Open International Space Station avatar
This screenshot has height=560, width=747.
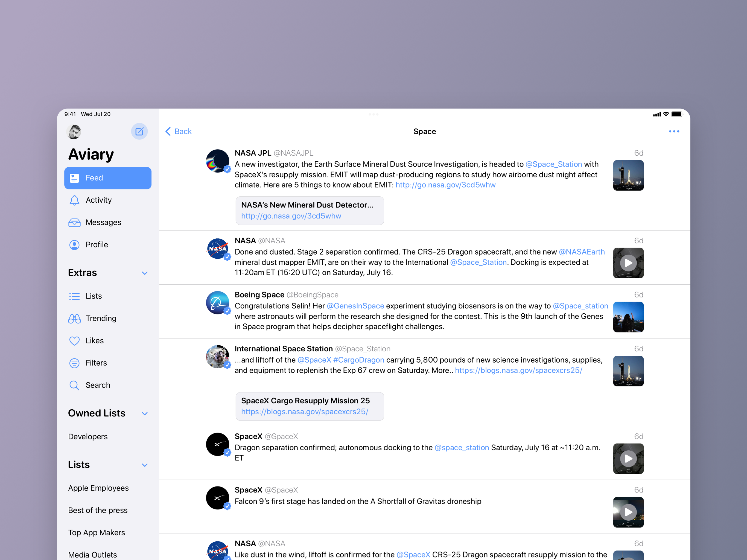(x=218, y=357)
